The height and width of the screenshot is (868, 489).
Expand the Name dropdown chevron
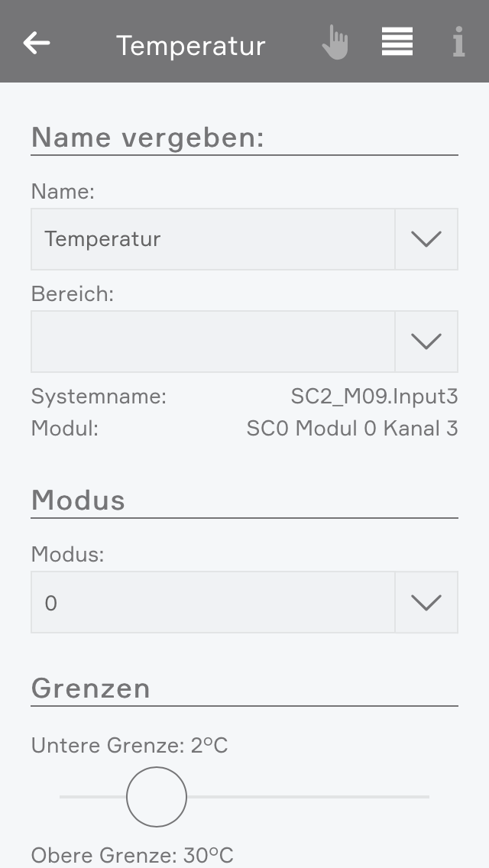[x=426, y=239]
